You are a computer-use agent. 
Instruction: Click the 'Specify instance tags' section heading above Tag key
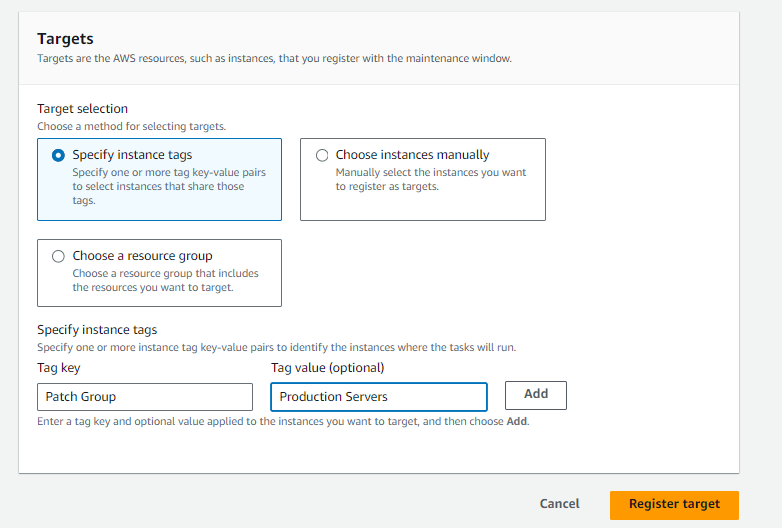(x=97, y=330)
